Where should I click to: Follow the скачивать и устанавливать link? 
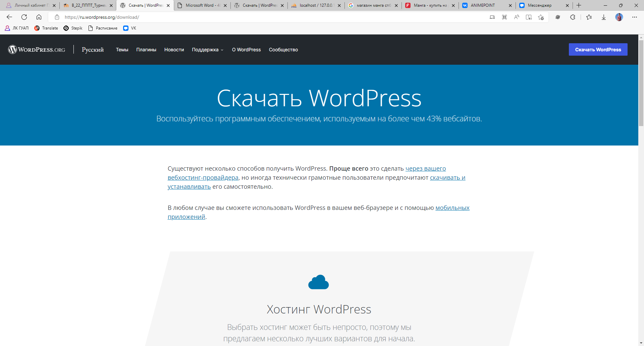[x=447, y=178]
